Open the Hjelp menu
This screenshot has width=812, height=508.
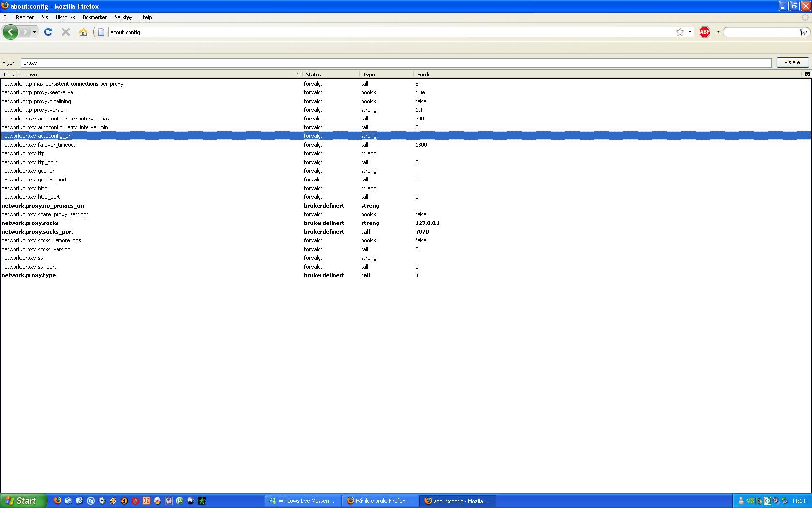[x=146, y=17]
